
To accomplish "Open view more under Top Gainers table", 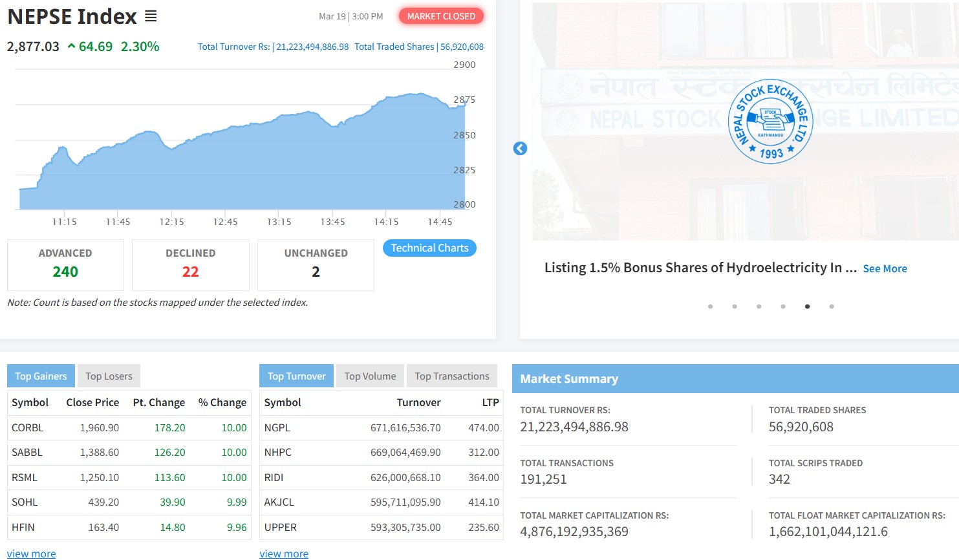I will point(31,554).
